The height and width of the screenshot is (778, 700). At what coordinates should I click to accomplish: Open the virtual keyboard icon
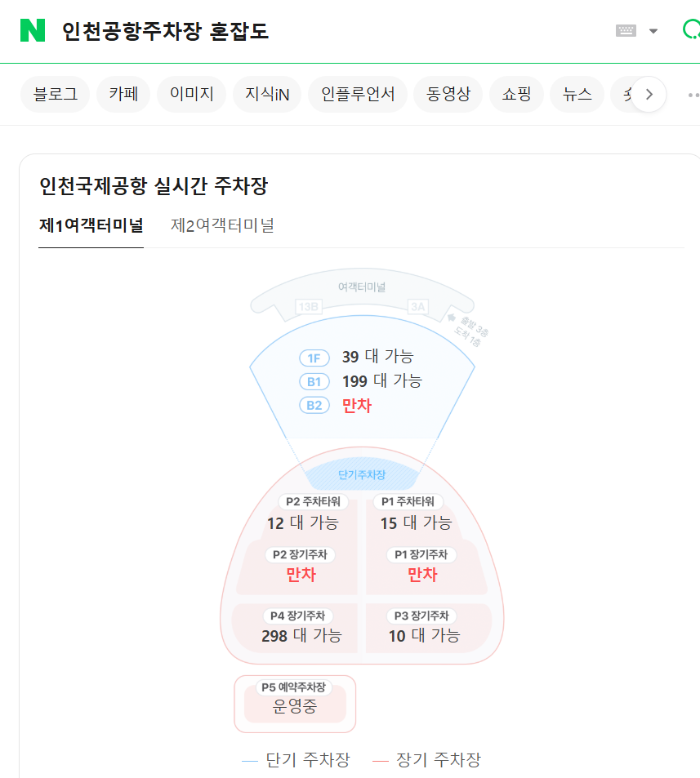click(626, 31)
